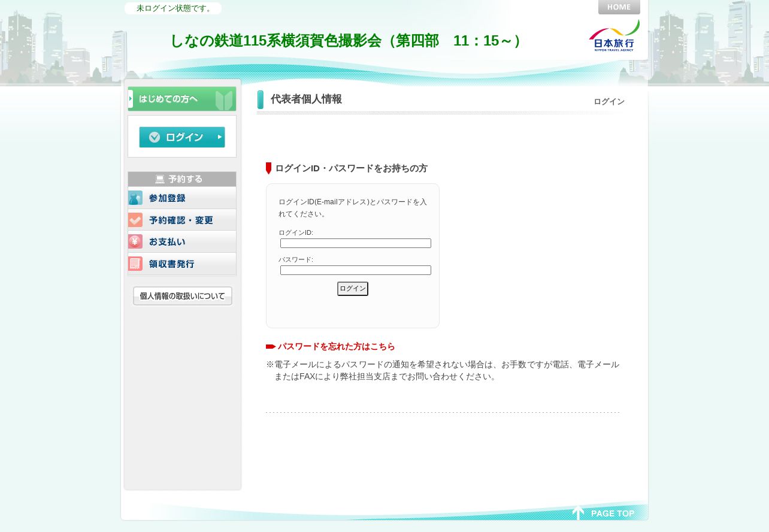Open 領収書発行 menu item
The image size is (769, 532).
(x=182, y=264)
